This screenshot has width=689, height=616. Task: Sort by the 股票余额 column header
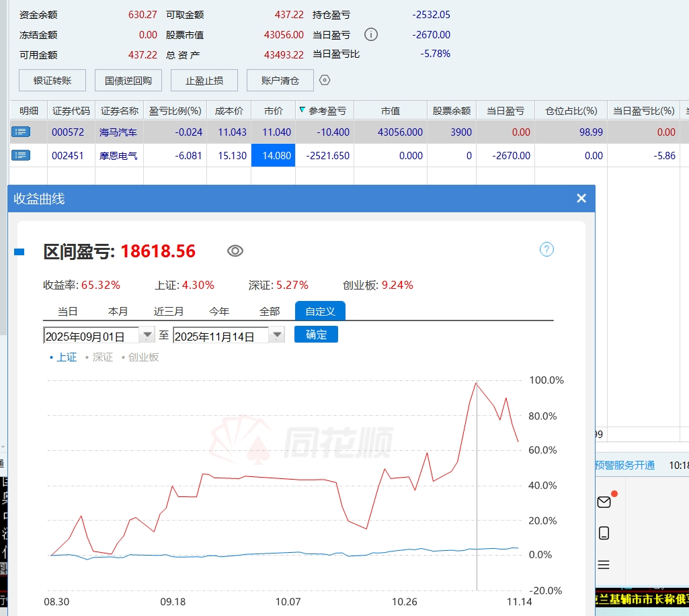tap(452, 111)
